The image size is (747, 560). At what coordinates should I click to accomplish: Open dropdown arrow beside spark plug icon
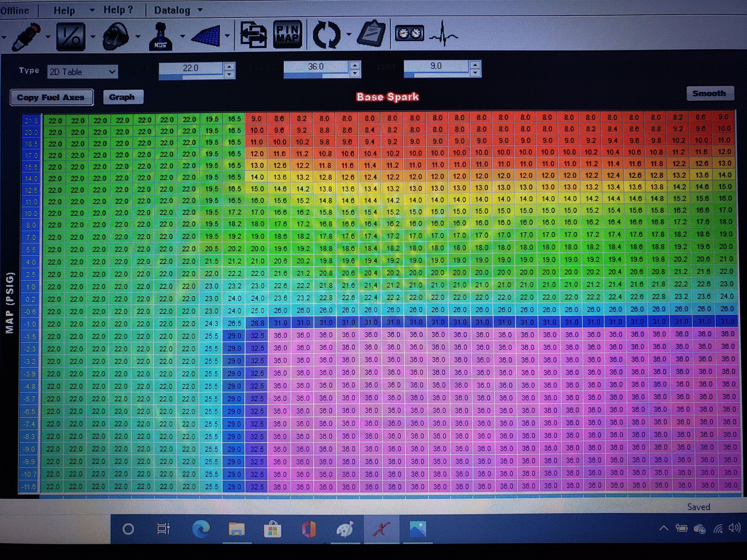click(x=48, y=37)
